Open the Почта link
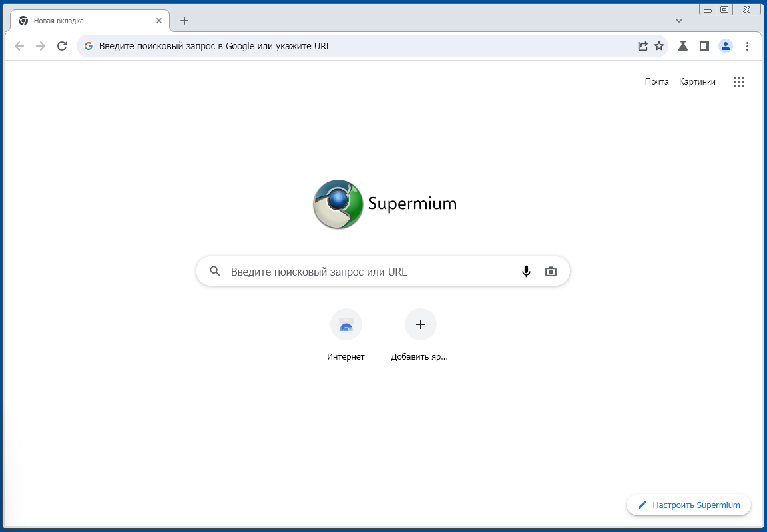This screenshot has height=532, width=767. (x=656, y=82)
